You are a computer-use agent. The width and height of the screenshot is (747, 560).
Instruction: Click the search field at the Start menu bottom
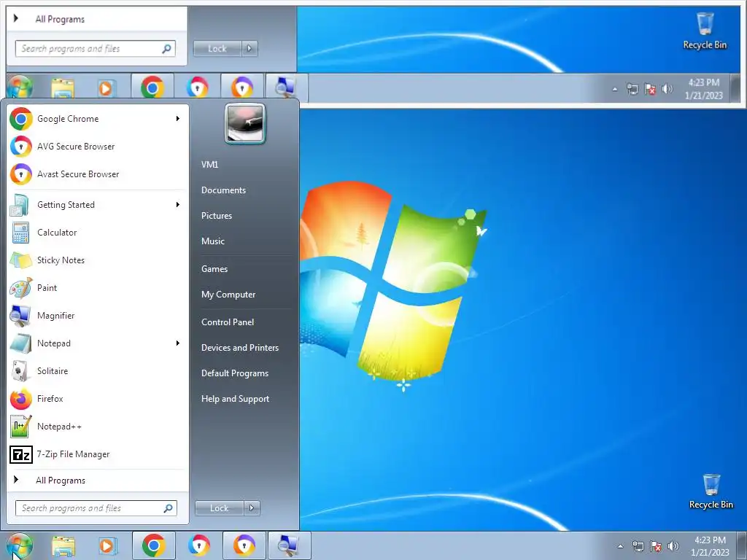pos(96,508)
